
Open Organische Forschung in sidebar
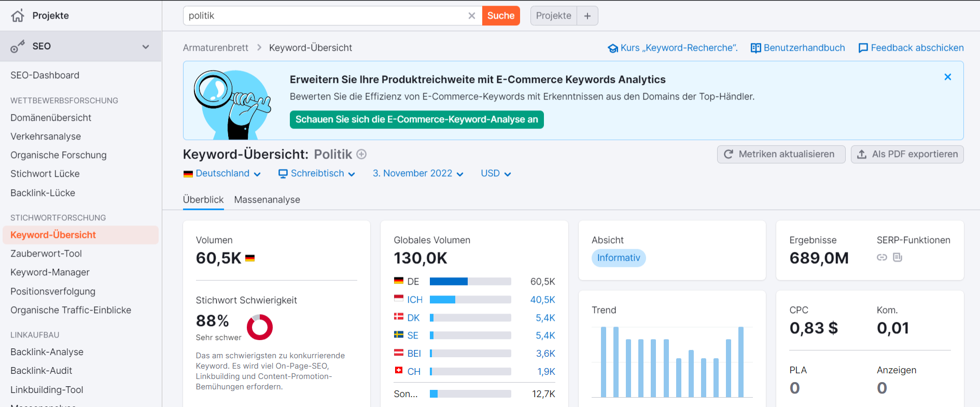(59, 155)
